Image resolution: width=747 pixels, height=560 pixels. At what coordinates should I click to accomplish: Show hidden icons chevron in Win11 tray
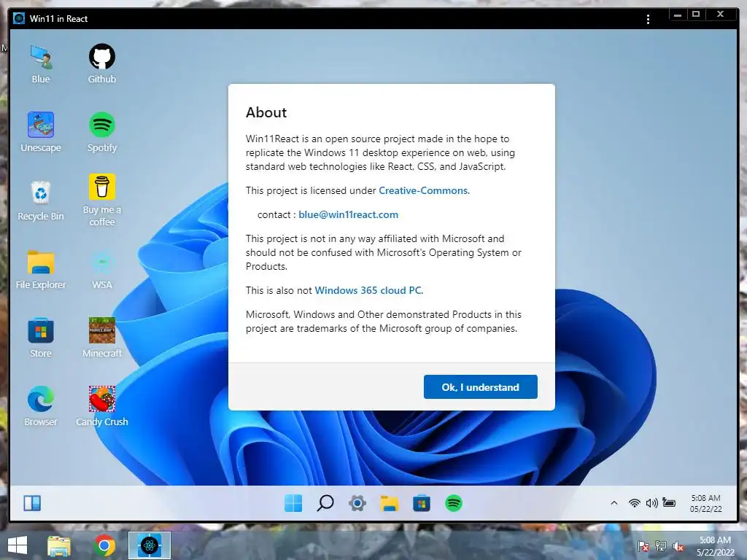point(614,503)
